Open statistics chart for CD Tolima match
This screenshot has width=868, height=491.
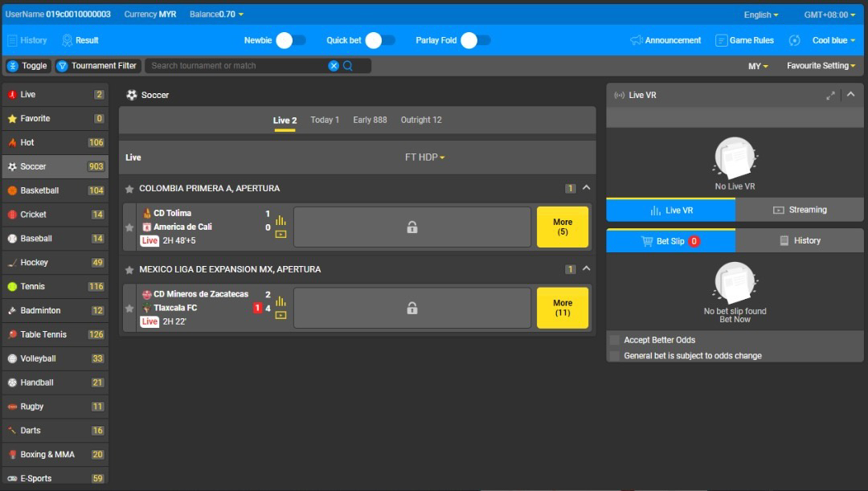[x=280, y=220]
